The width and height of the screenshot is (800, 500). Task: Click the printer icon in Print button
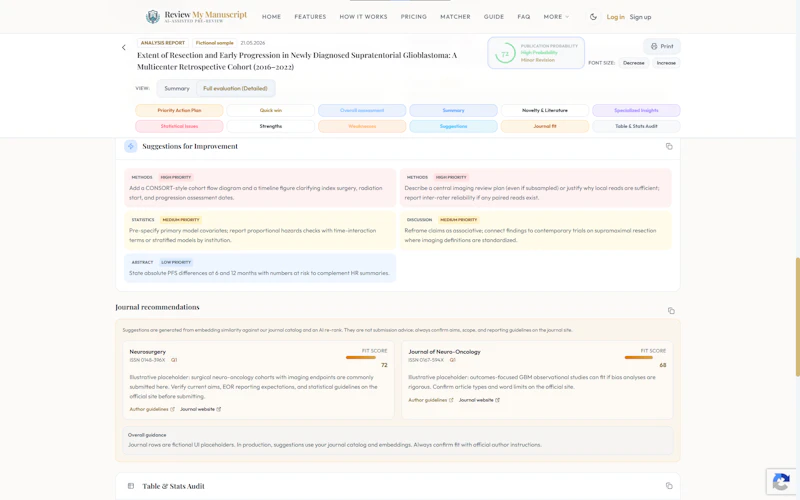tap(654, 46)
